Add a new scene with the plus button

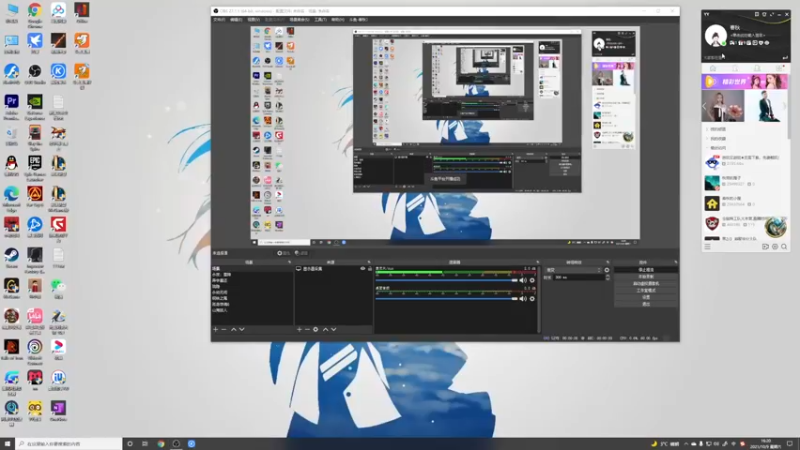click(216, 330)
